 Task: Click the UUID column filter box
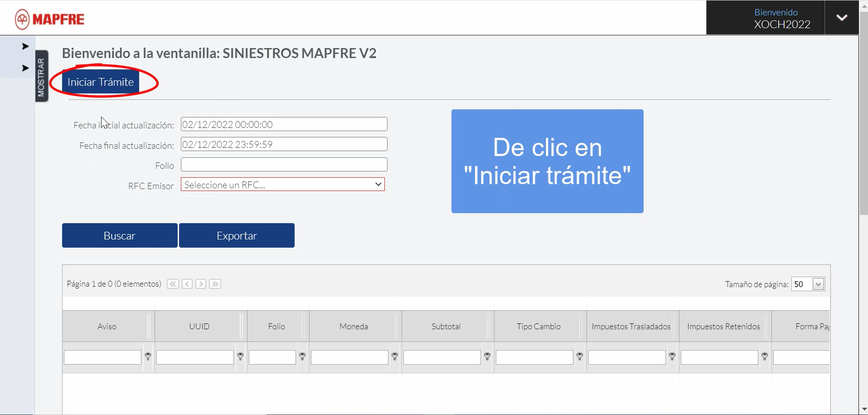(195, 357)
